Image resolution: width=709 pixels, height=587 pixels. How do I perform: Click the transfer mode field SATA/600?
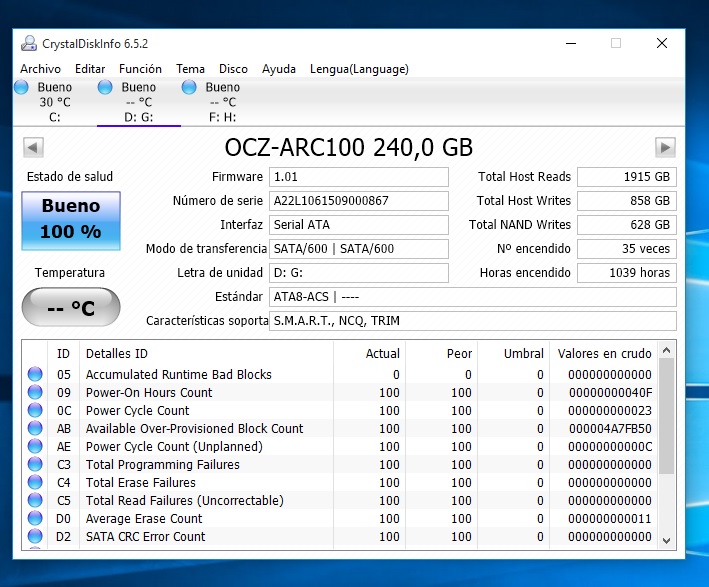click(x=359, y=249)
